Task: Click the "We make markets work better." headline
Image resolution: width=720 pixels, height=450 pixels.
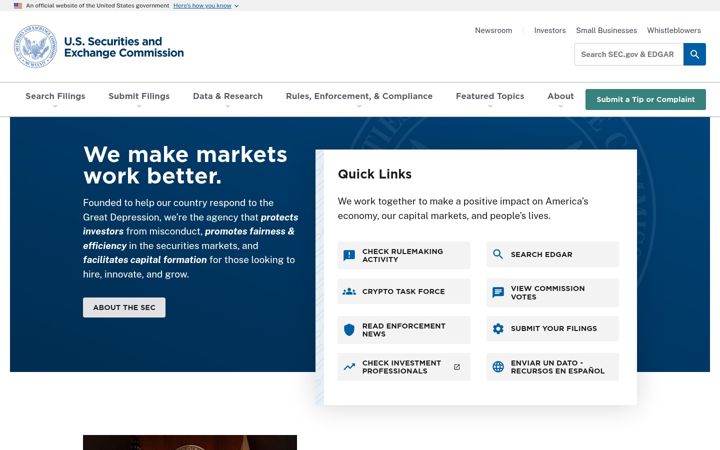Action: [185, 165]
